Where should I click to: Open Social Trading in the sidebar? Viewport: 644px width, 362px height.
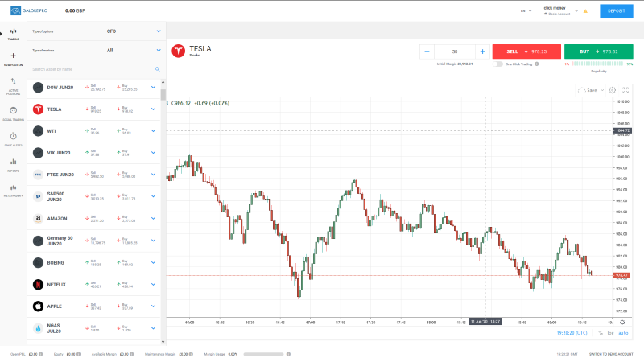pyautogui.click(x=13, y=113)
